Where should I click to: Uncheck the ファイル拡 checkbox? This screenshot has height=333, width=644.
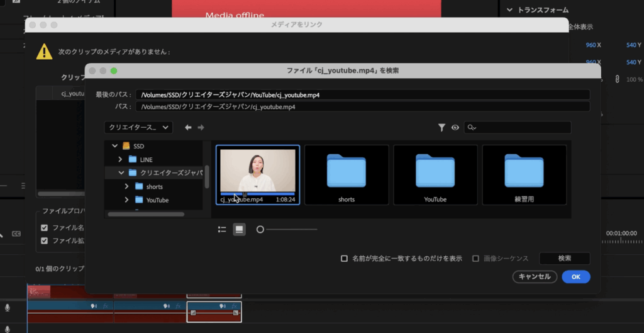45,240
